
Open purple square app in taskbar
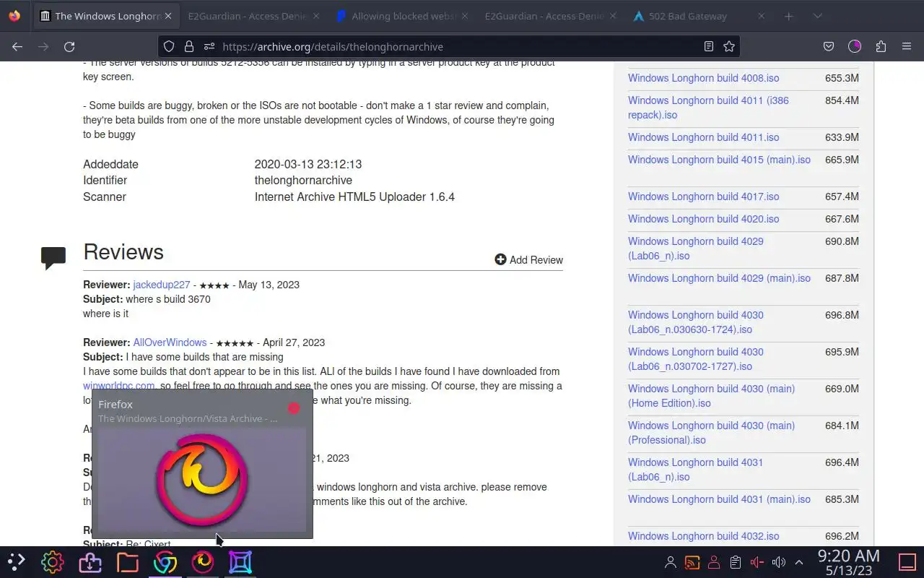pos(240,562)
